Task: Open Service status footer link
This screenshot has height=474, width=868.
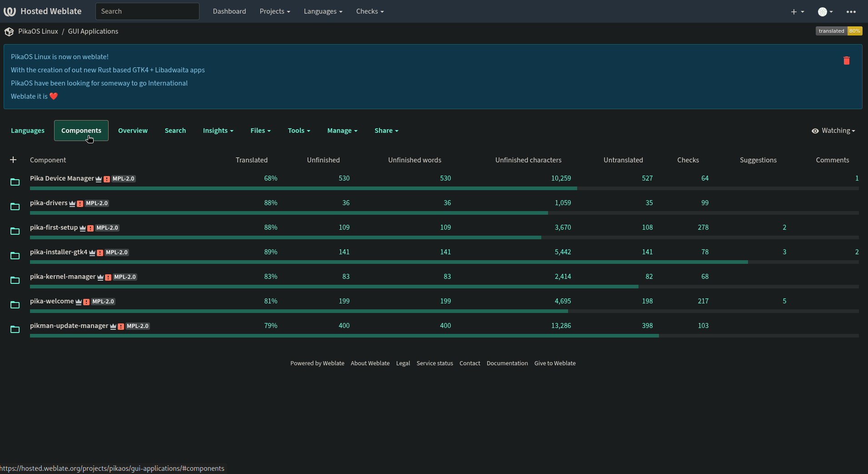Action: click(435, 363)
